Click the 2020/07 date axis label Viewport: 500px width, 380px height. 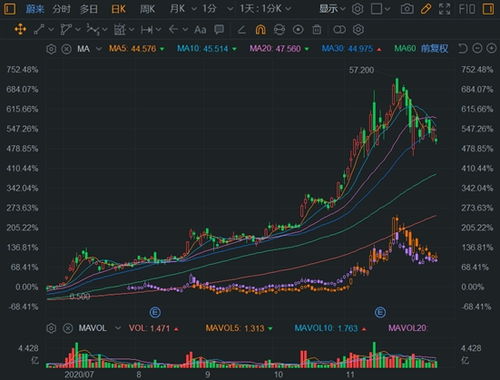click(x=79, y=374)
